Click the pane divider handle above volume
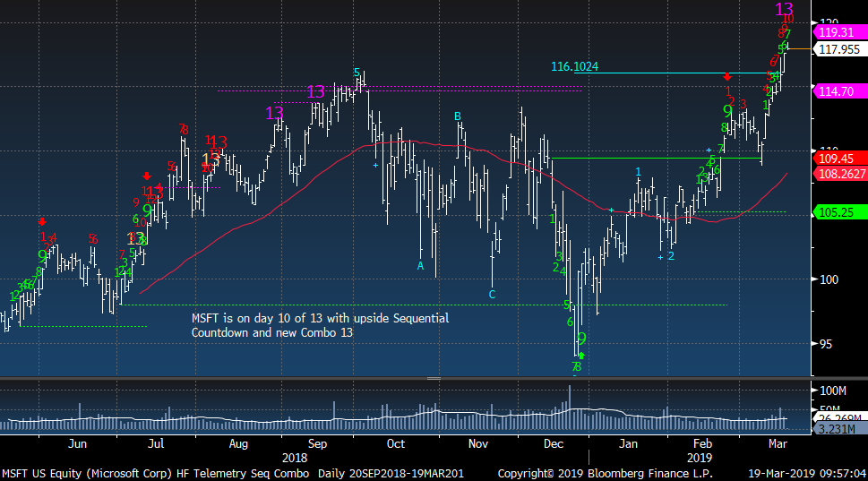This screenshot has width=868, height=481. tap(434, 379)
